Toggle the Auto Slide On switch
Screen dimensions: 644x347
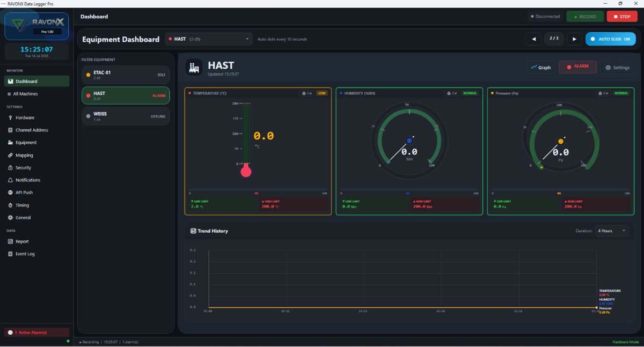click(x=611, y=39)
